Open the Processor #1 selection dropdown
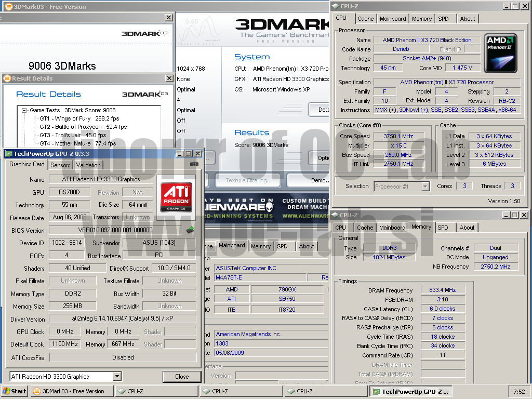The width and height of the screenshot is (532, 399). (425, 187)
